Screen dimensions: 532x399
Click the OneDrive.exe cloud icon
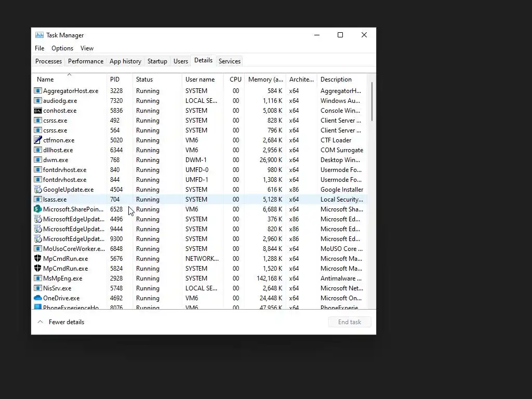coord(37,298)
